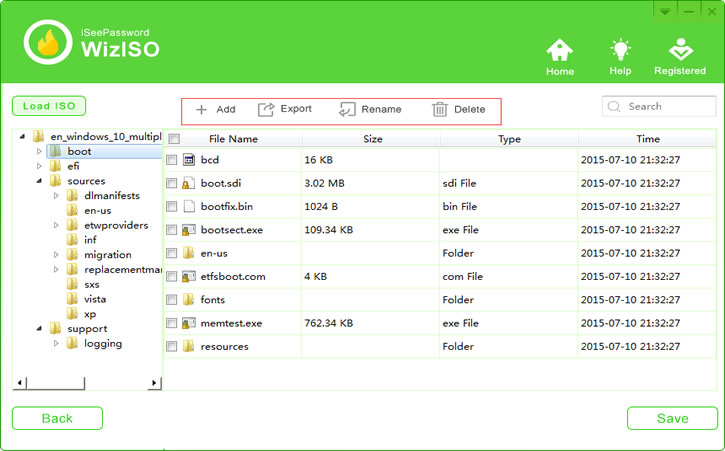Image resolution: width=725 pixels, height=451 pixels.
Task: Expand the replacementma tree node
Action: pyautogui.click(x=56, y=270)
